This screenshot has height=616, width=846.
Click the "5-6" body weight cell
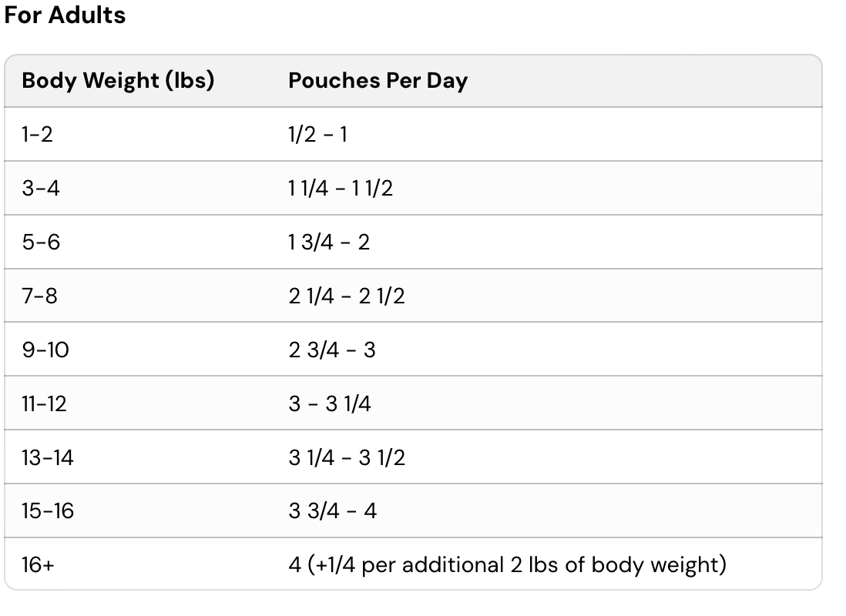[x=41, y=242]
